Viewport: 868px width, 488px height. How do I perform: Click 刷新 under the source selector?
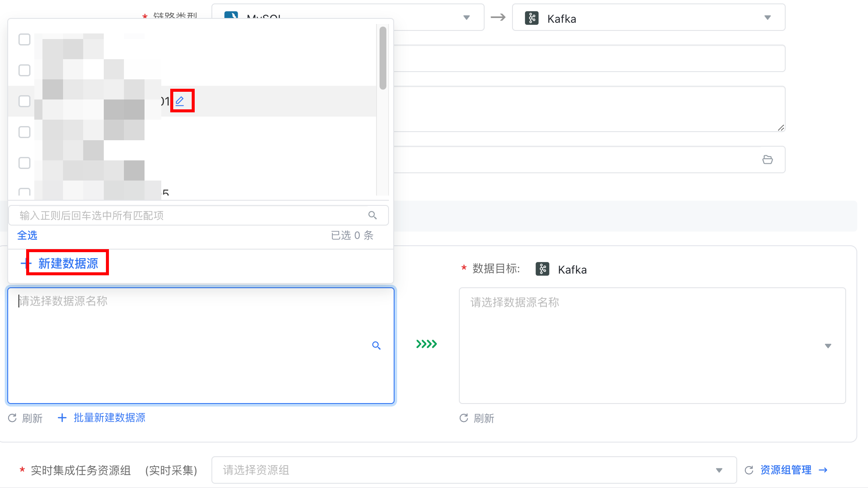32,418
